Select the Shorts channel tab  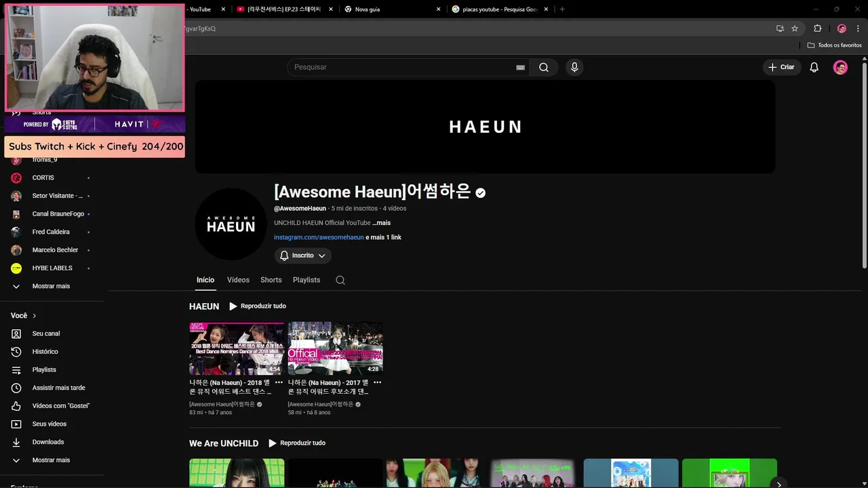(271, 280)
